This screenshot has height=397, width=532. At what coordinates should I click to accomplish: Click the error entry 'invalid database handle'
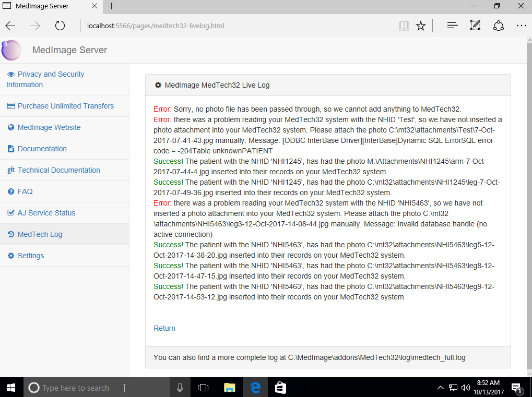[320, 219]
